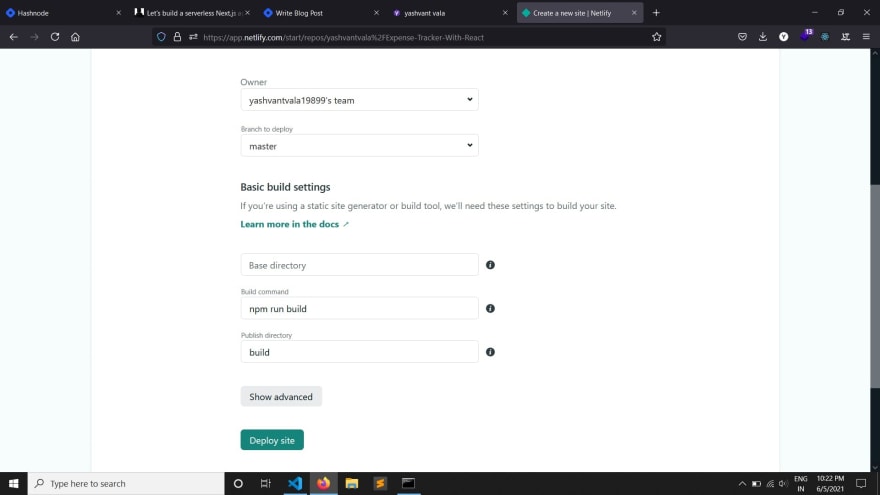Click the browser back arrow
Image resolution: width=880 pixels, height=495 pixels.
pos(13,37)
